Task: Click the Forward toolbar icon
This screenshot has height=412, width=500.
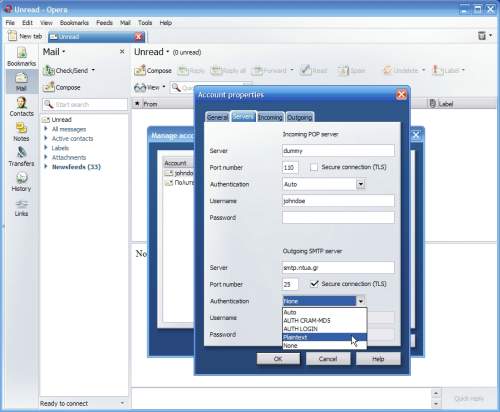Action: 257,70
